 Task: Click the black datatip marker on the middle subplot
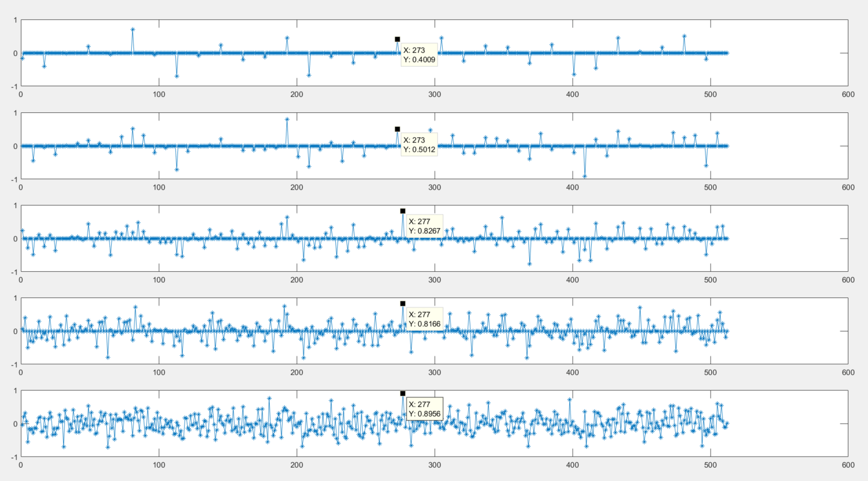tap(402, 211)
